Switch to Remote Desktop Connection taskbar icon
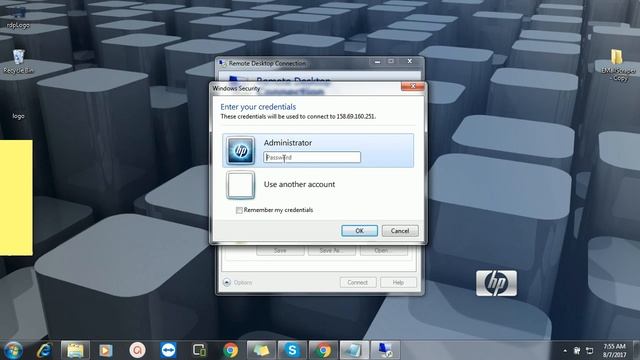 click(385, 350)
